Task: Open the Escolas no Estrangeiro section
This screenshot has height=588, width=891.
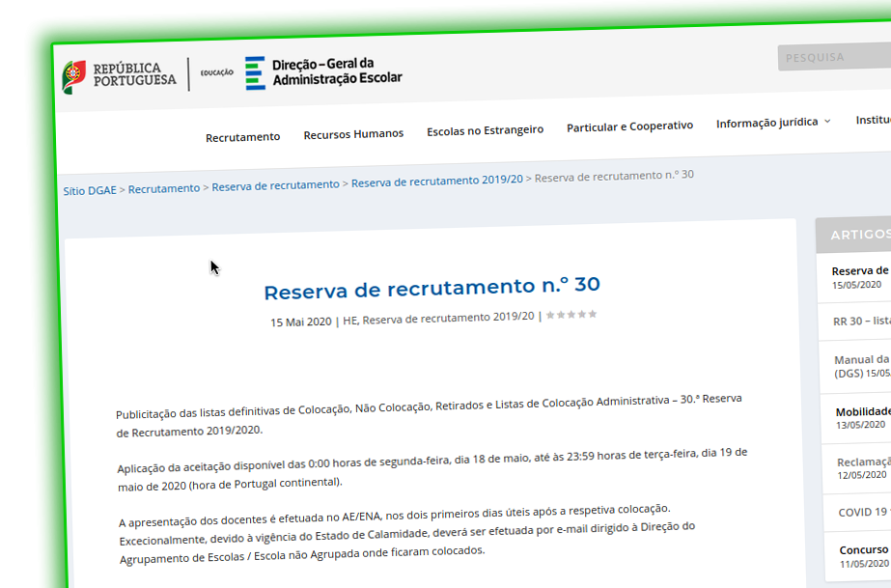Action: pos(486,129)
